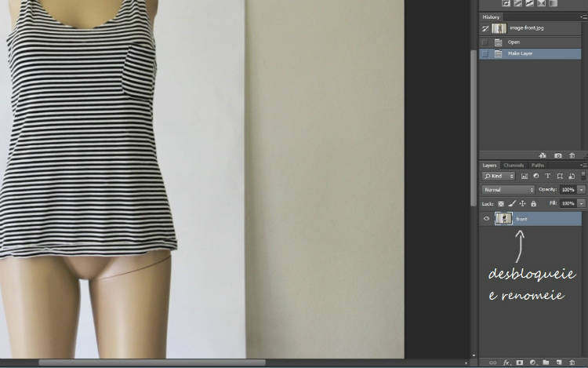This screenshot has height=368, width=588.
Task: Select the image-front.jpg snapshot name
Action: [527, 27]
